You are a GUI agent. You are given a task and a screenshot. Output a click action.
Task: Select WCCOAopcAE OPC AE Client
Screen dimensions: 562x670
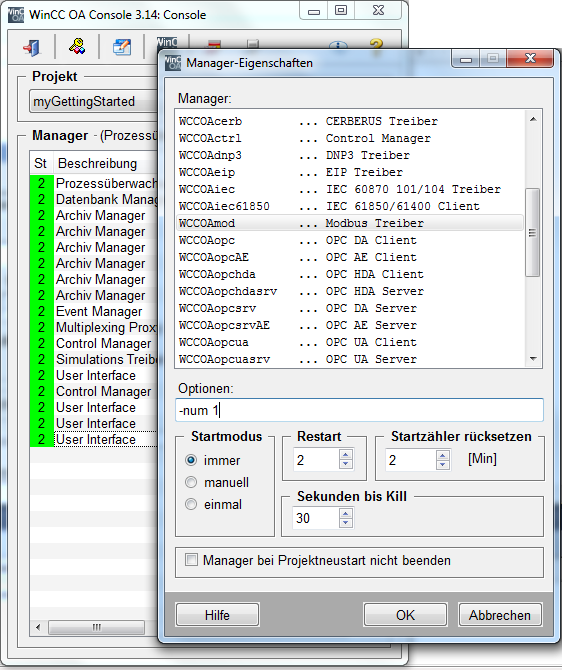point(350,257)
